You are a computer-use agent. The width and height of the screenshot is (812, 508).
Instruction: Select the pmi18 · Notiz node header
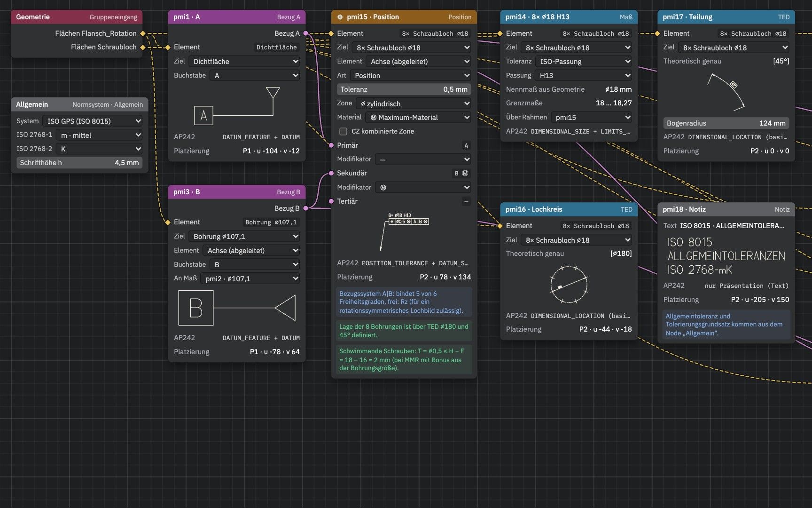(726, 209)
